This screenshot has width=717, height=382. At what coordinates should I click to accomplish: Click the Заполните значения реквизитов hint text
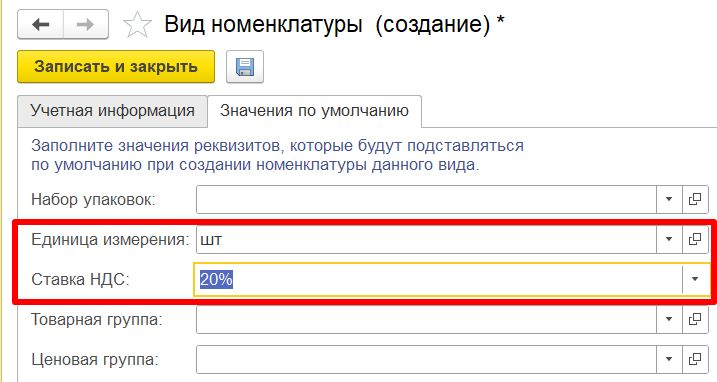click(x=277, y=155)
